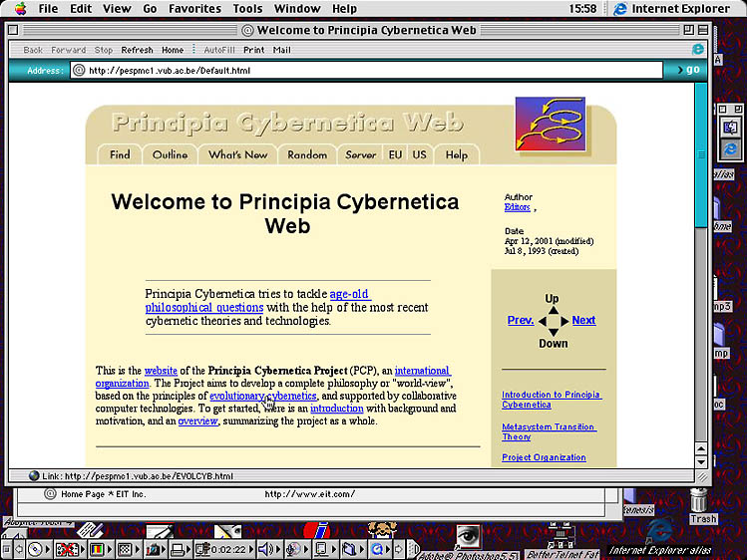747x560 pixels.
Task: Open the View menu
Action: click(117, 9)
